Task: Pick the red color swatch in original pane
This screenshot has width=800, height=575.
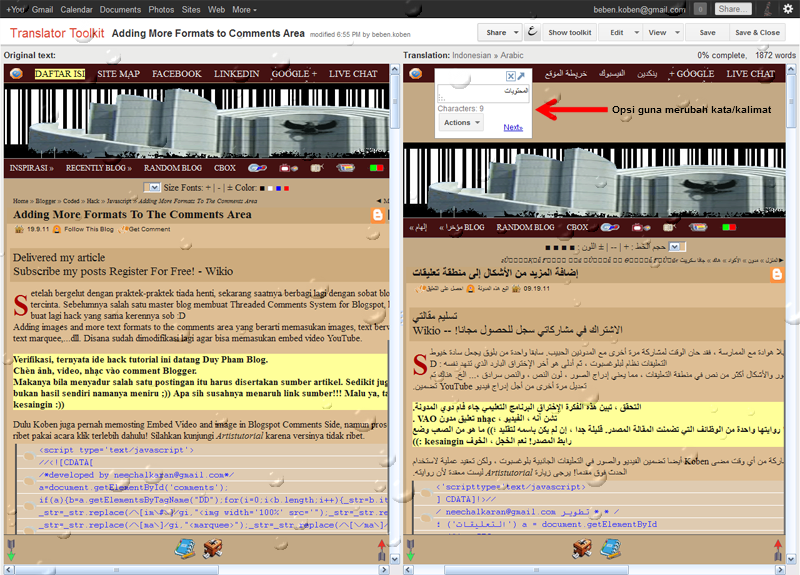Action: coord(287,188)
